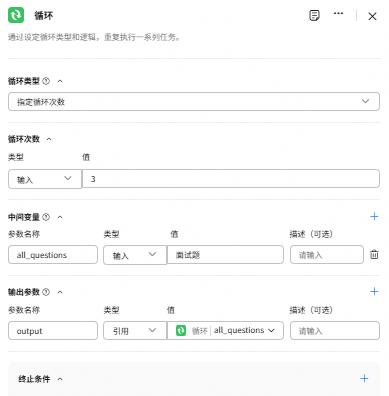Open the loop count type dropdown 输入
The height and width of the screenshot is (396, 389).
(45, 179)
